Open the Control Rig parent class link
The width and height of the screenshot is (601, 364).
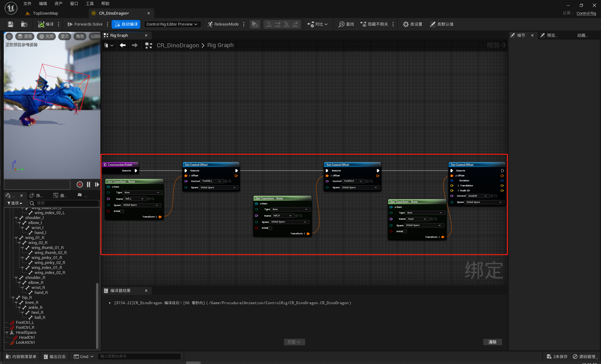coord(586,13)
